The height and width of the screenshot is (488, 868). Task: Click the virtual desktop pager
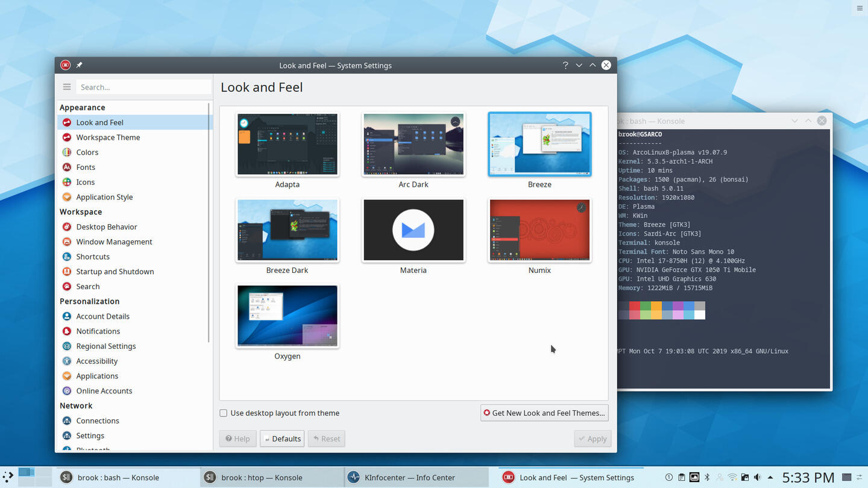pyautogui.click(x=34, y=477)
